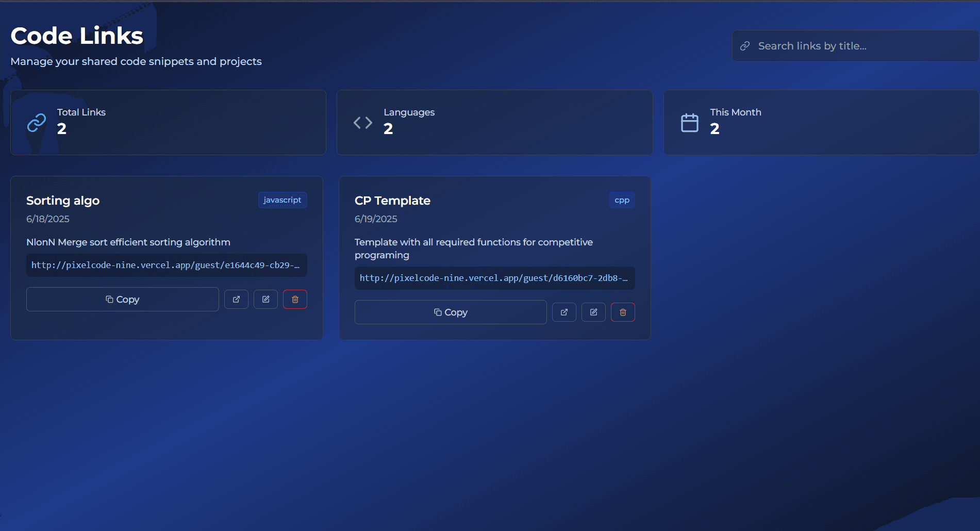Click the CP Template card title
980x531 pixels.
click(392, 201)
